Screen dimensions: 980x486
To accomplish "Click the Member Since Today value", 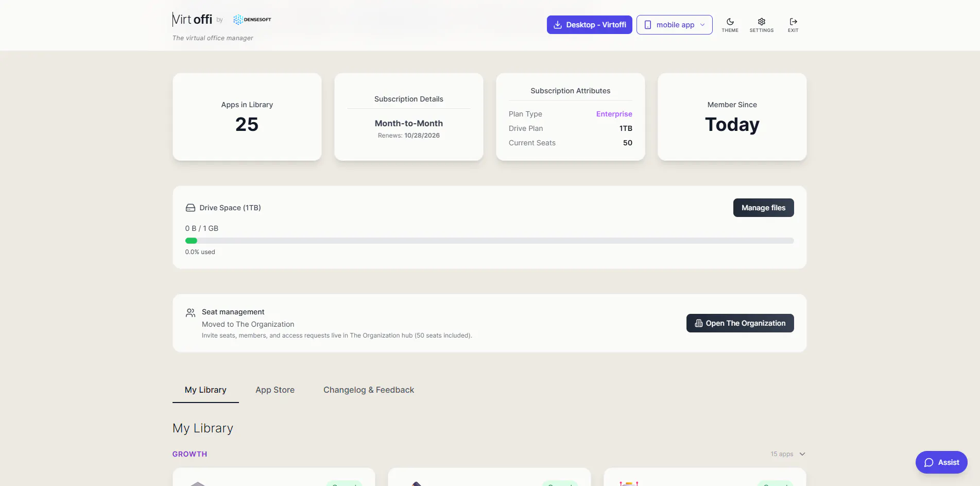I will tap(732, 125).
